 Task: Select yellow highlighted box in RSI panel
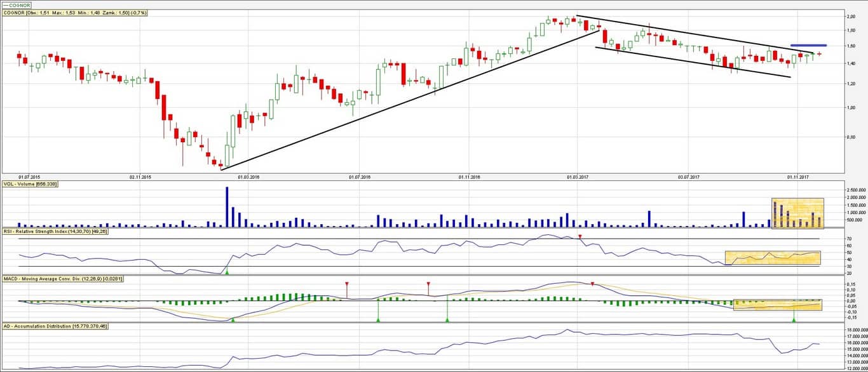pyautogui.click(x=772, y=258)
